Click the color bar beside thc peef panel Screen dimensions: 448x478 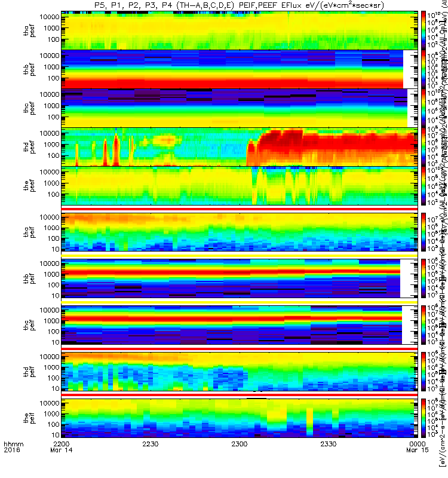424,108
